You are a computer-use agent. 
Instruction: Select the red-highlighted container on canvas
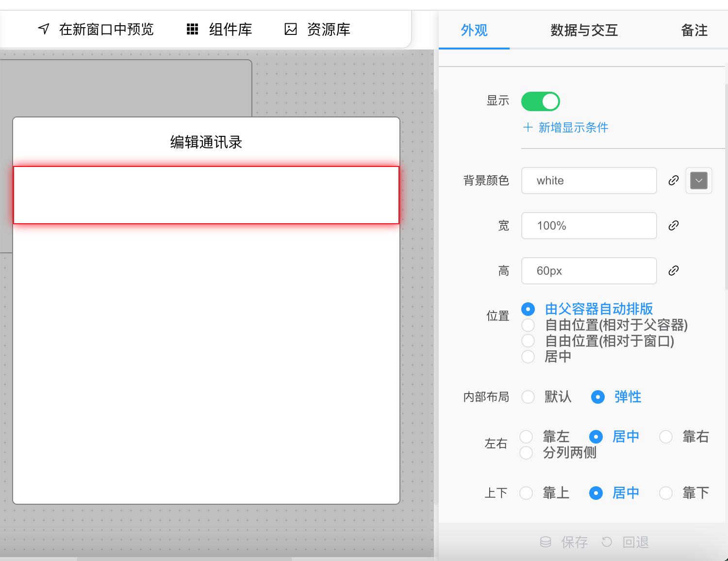[206, 195]
